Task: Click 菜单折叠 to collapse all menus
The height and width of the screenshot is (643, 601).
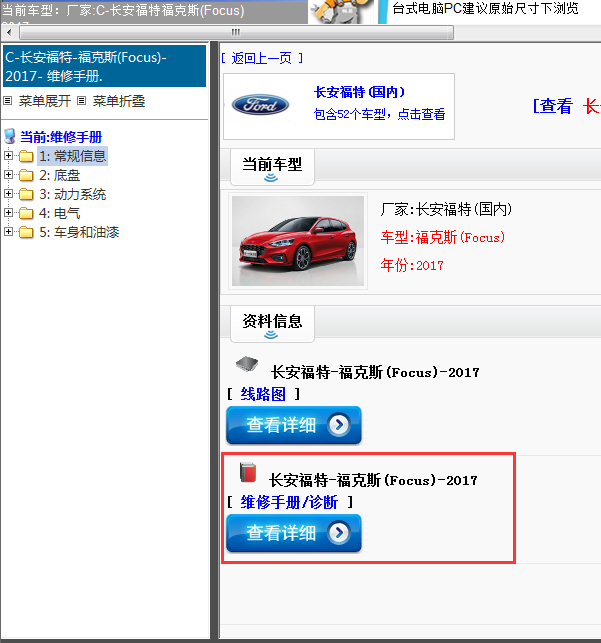Action: pyautogui.click(x=119, y=101)
